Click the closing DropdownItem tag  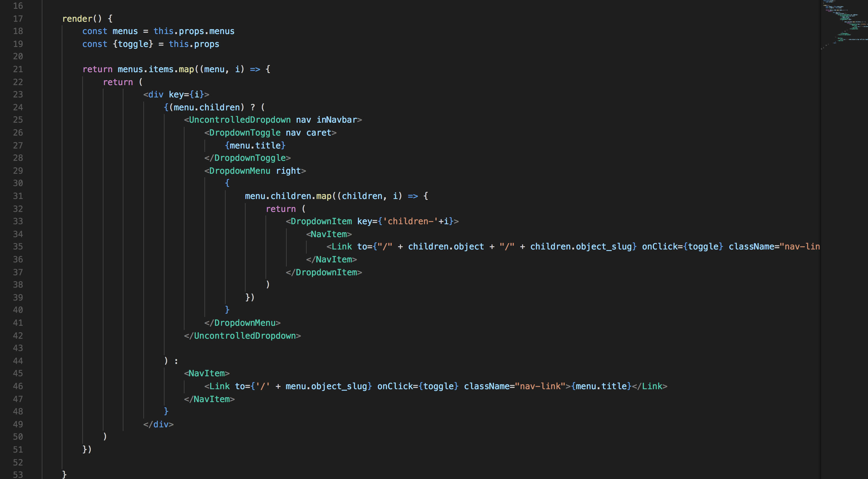[x=324, y=272]
